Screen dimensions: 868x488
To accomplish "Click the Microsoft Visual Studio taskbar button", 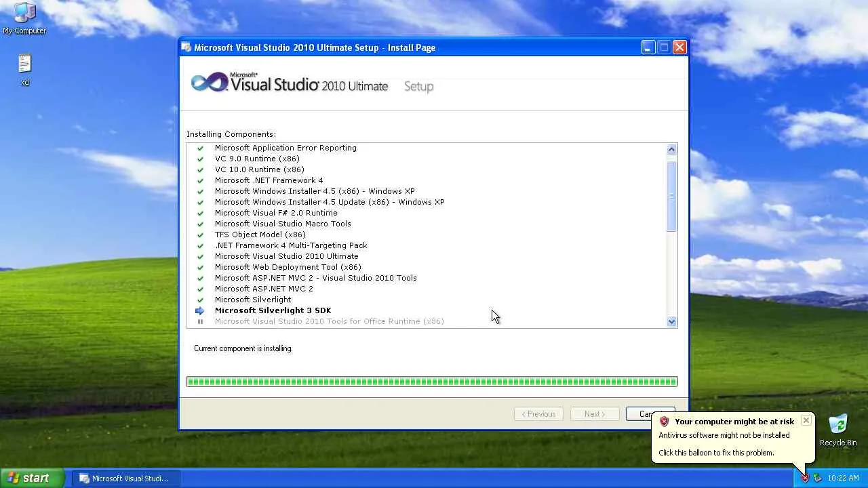I will coord(125,478).
